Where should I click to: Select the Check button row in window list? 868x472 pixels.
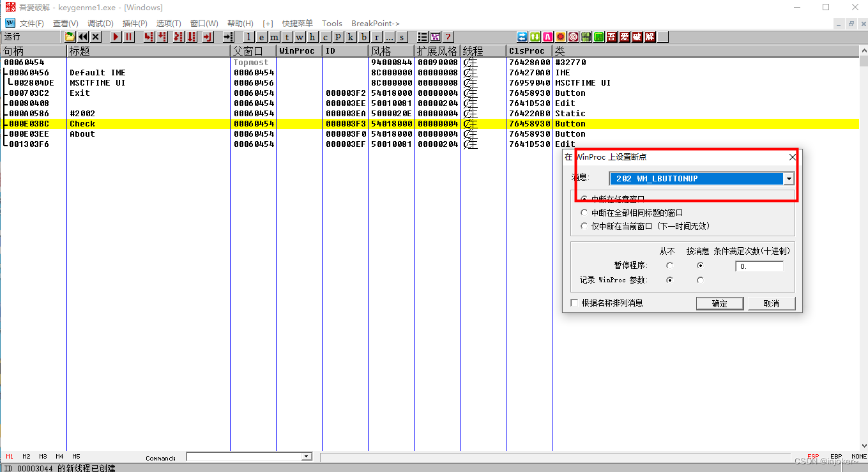[x=430, y=124]
